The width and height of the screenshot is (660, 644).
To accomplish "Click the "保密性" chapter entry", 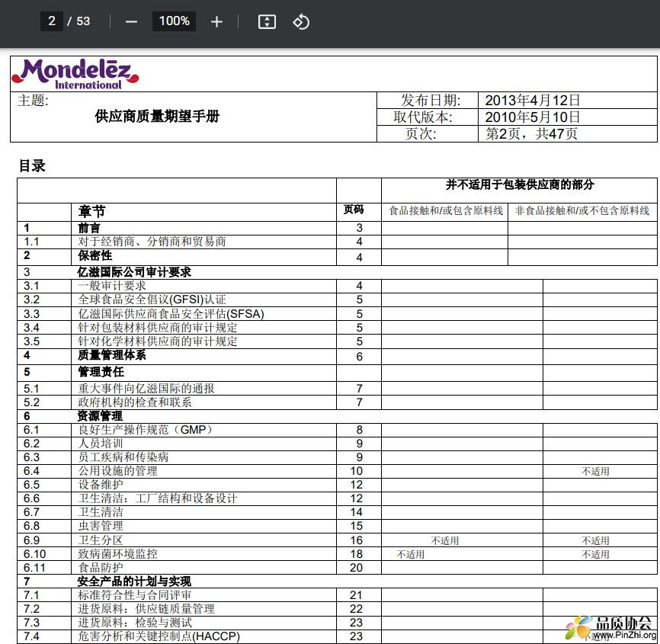I will point(95,255).
